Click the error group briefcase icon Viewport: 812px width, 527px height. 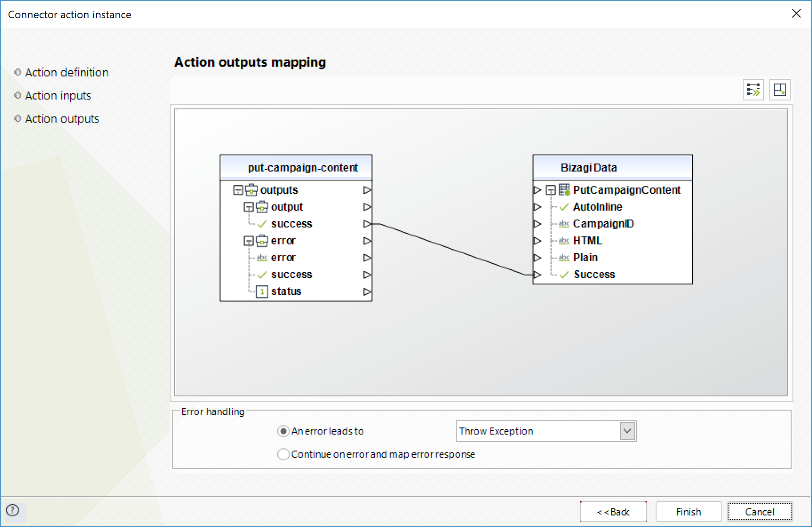pyautogui.click(x=262, y=240)
